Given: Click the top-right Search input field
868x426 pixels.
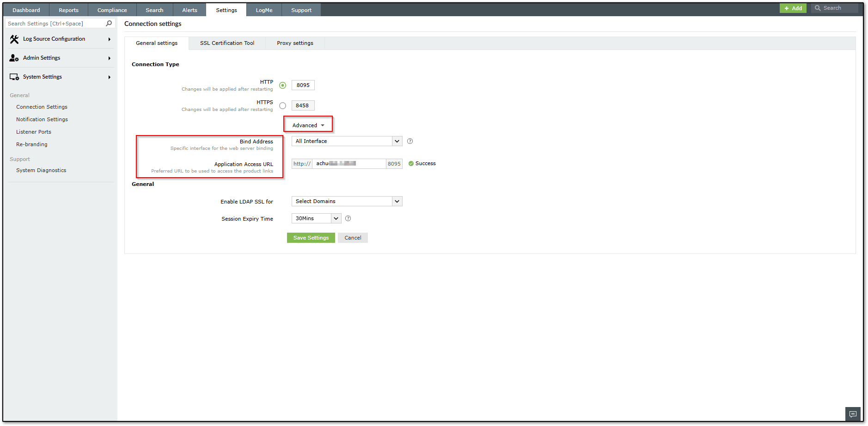Looking at the screenshot, I should 835,8.
